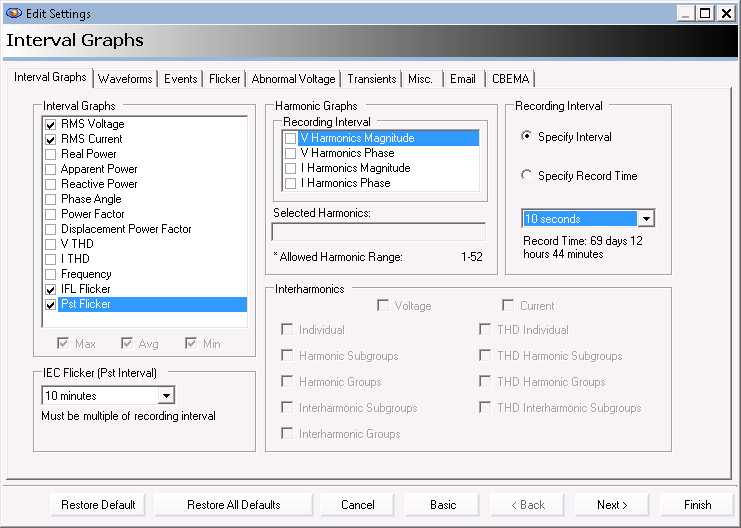Click the Finish button
The image size is (741, 528).
pyautogui.click(x=698, y=505)
